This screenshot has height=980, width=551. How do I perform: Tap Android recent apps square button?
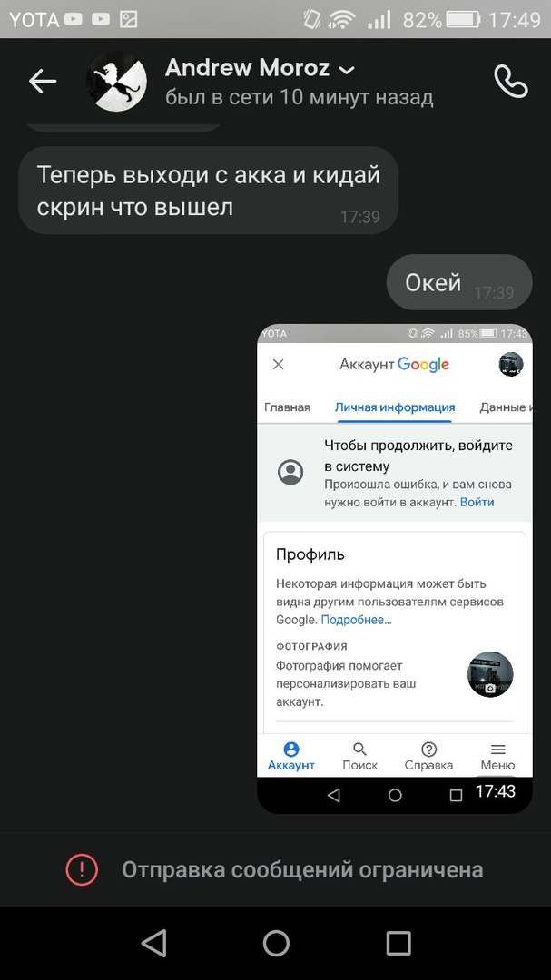398,943
